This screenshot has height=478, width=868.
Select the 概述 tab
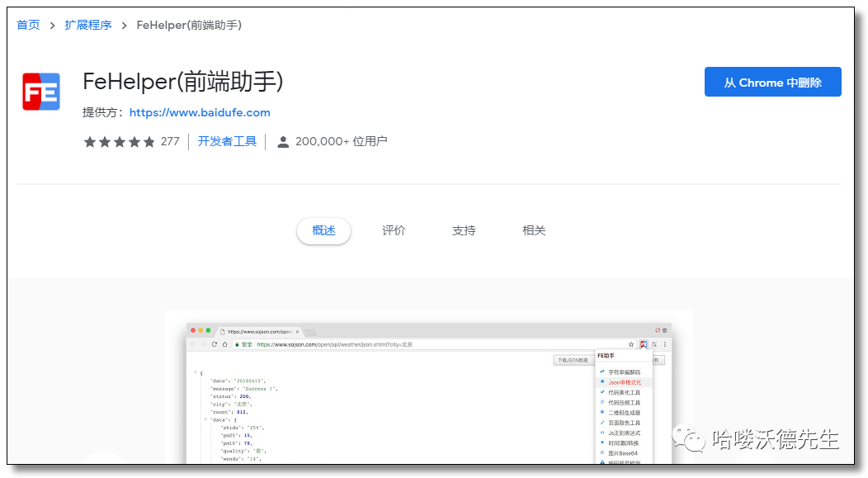point(323,230)
